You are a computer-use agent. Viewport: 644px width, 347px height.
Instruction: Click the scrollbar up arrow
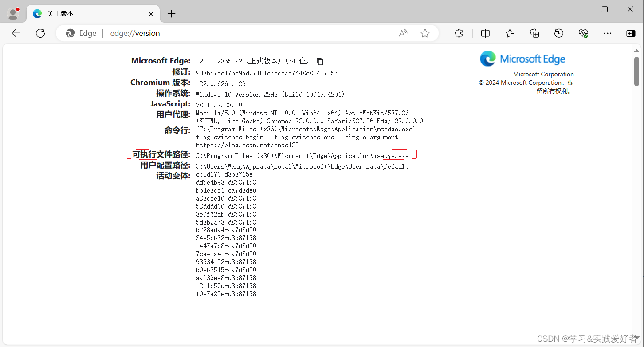click(637, 51)
